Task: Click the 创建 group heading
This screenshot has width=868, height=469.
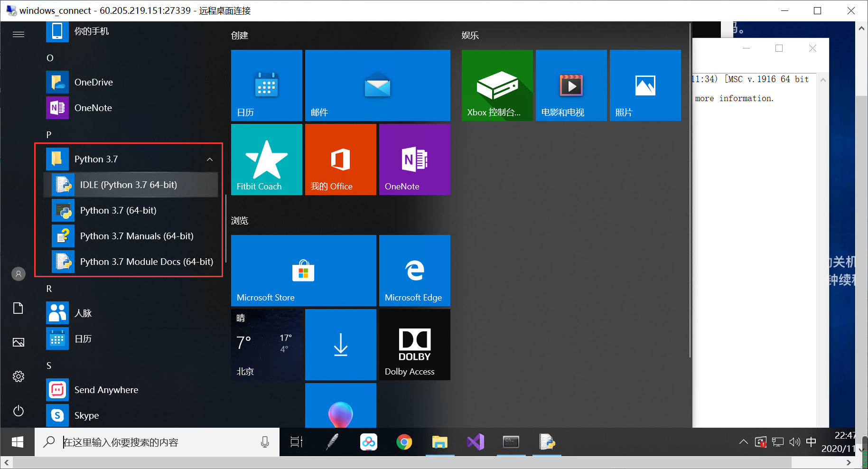Action: (240, 35)
